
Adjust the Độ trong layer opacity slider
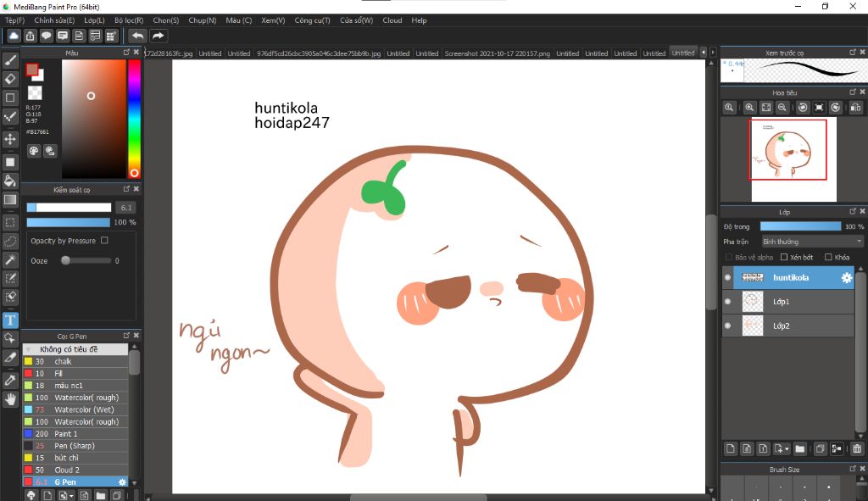(x=800, y=226)
